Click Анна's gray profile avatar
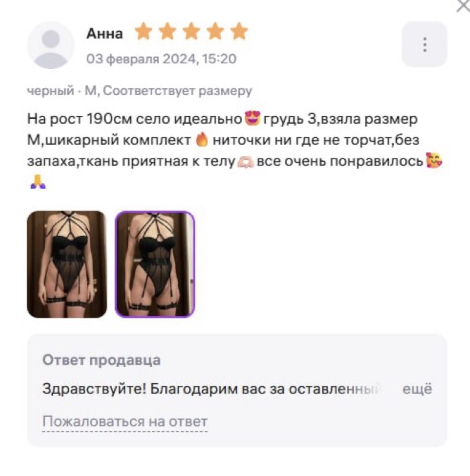This screenshot has height=476, width=470. 51,45
